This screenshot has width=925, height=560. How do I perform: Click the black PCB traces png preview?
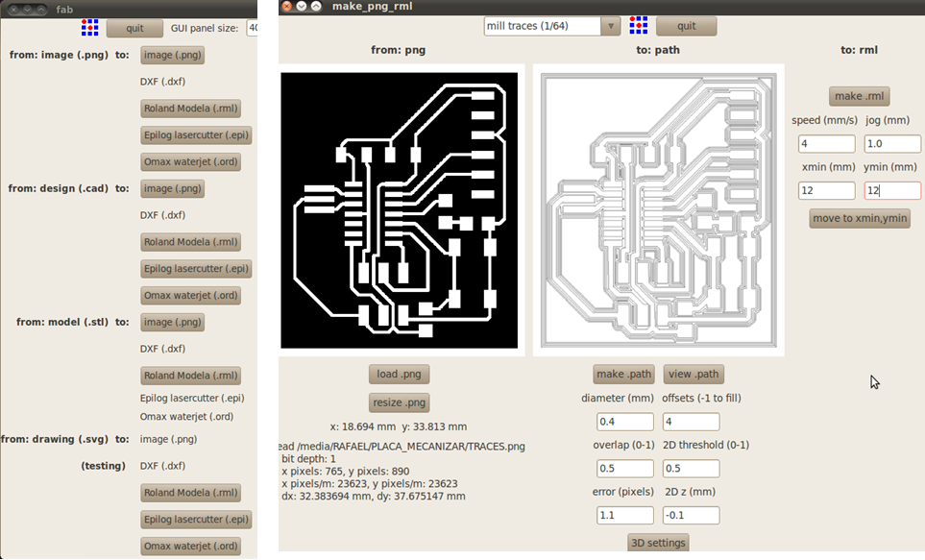pyautogui.click(x=400, y=210)
